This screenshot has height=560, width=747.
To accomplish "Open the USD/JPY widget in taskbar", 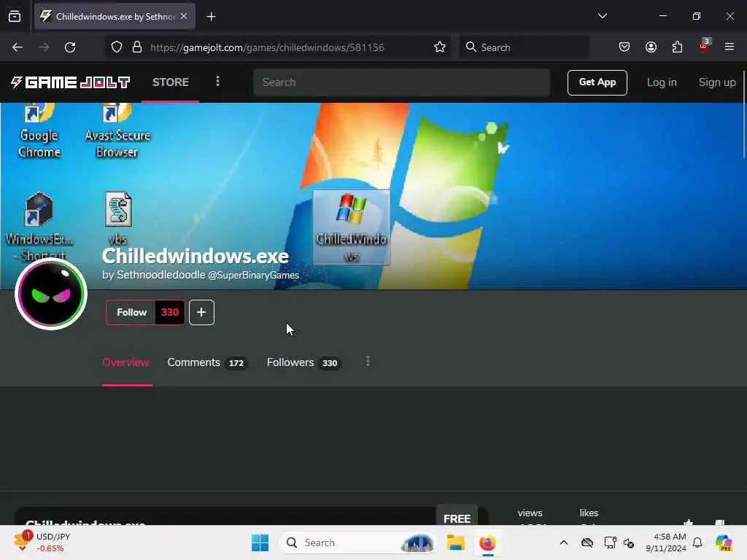I will pos(43,542).
